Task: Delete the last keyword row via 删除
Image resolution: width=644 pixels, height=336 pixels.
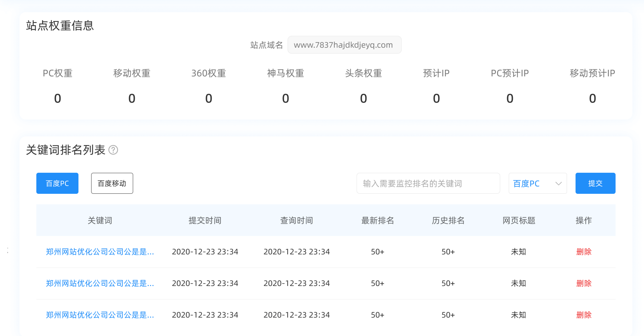Action: pos(583,315)
